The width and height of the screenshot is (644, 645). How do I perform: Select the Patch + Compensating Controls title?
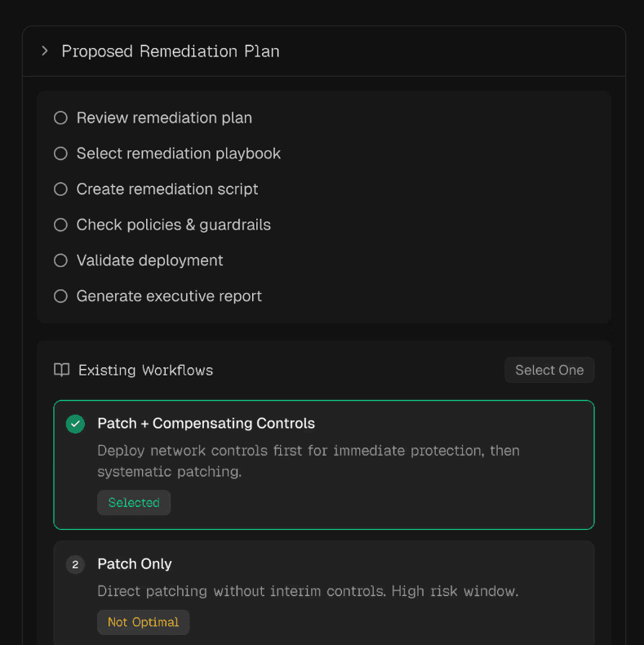(x=206, y=424)
